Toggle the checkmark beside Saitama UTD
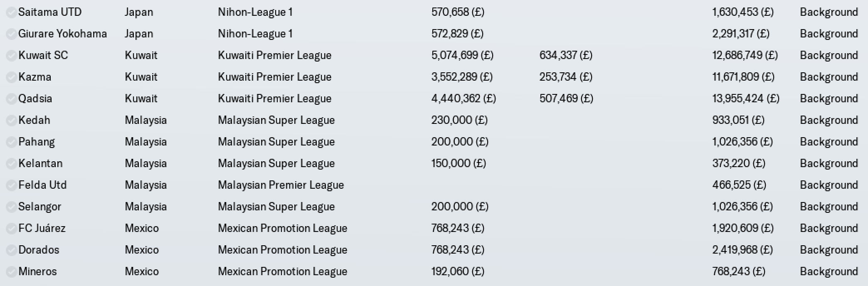The height and width of the screenshot is (286, 868). pos(11,12)
